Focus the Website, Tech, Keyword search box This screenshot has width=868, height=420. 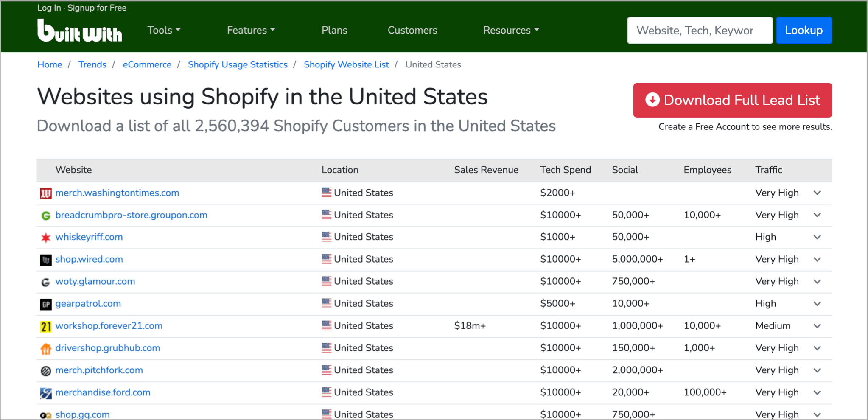click(x=700, y=31)
